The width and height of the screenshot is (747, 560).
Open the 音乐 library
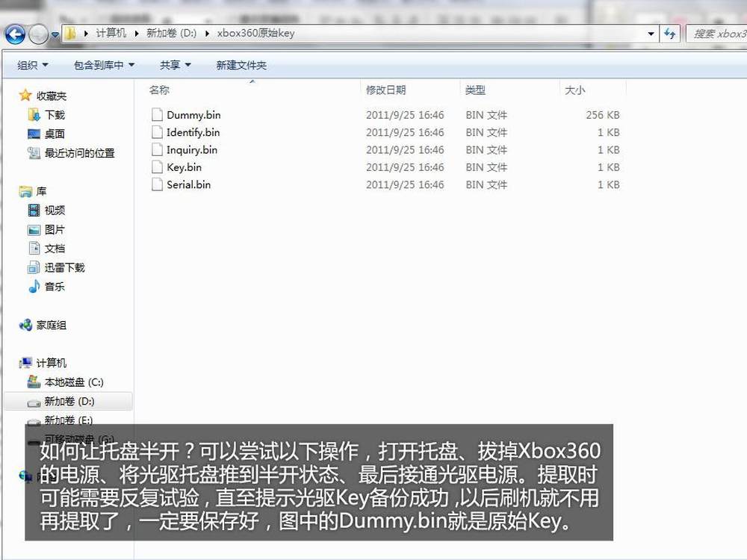[46, 287]
